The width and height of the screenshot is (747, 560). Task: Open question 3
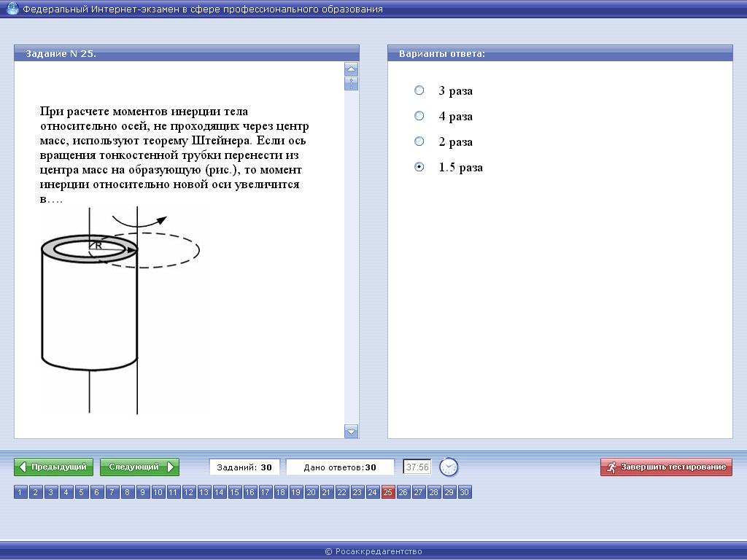(51, 492)
